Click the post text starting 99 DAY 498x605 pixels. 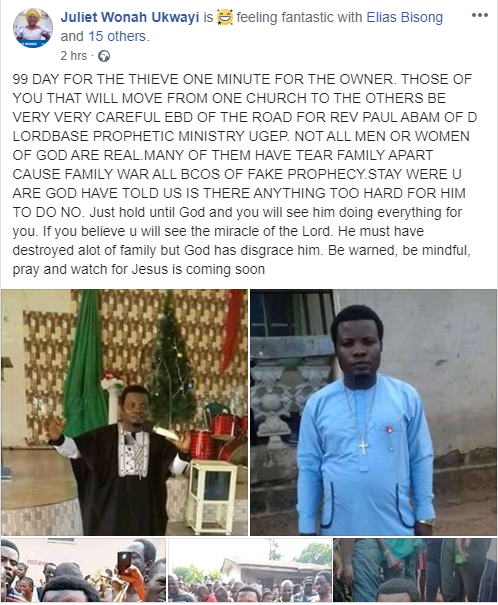tap(244, 174)
